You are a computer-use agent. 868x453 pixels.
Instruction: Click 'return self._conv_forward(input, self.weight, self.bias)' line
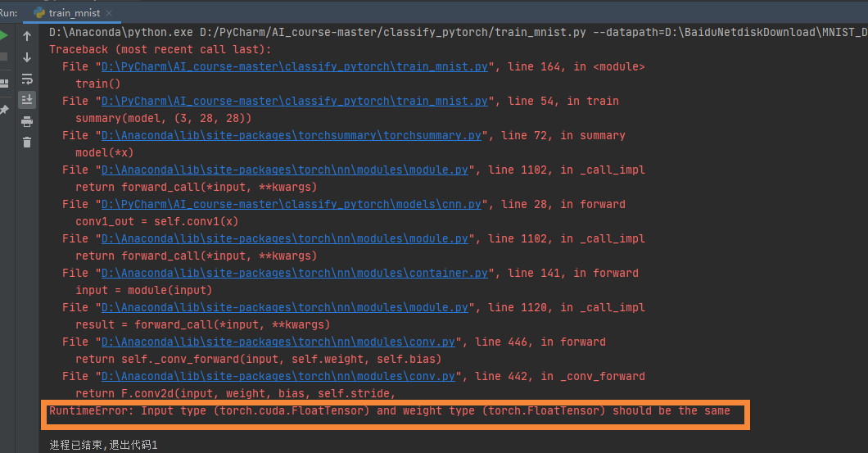tap(258, 359)
